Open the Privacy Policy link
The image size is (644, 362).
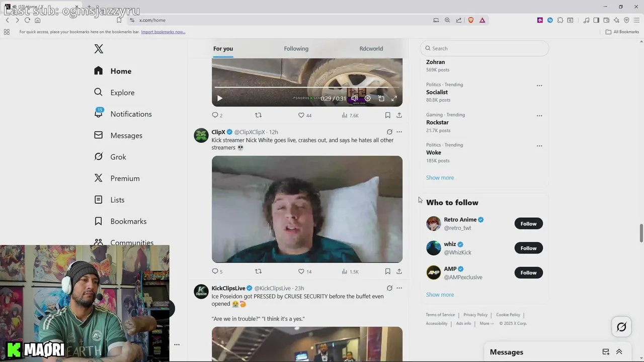tap(475, 315)
